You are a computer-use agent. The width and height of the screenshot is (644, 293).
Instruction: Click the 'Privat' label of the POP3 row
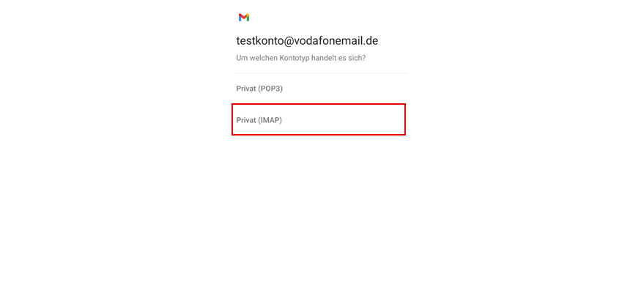246,88
